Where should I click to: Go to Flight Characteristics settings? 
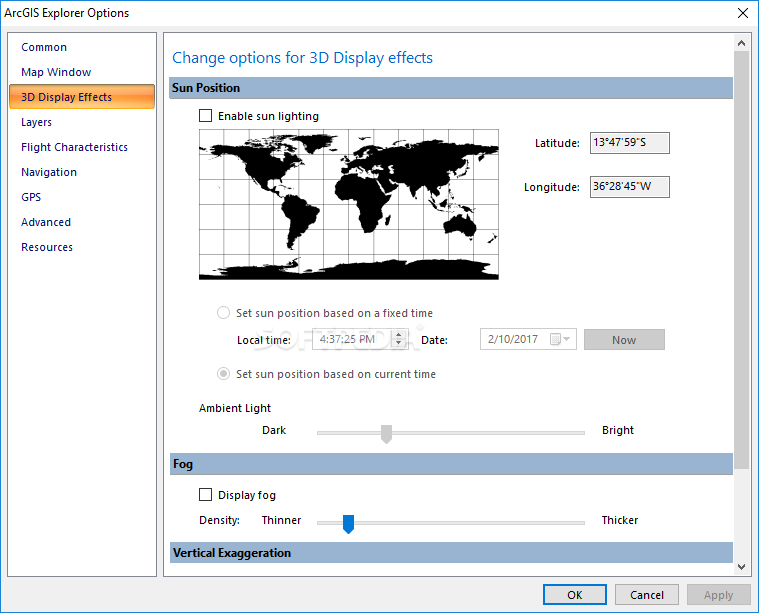[x=74, y=147]
